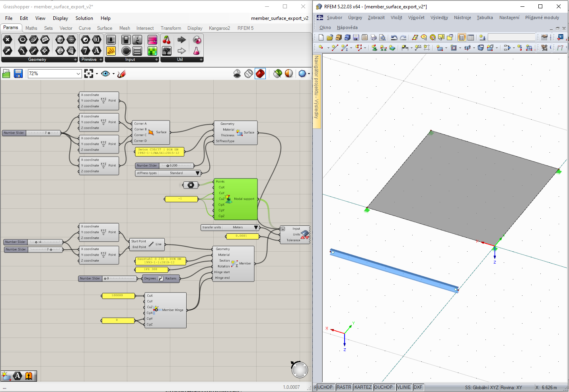Viewport: 569px width, 392px height.
Task: Open a Grasshopper file with the folder icon
Action: [x=6, y=73]
